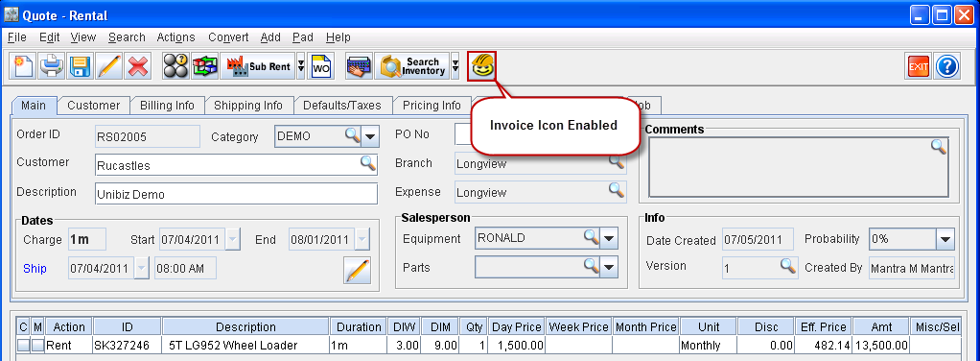980x361 pixels.
Task: Switch to the Pricing Info tab
Action: tap(432, 105)
